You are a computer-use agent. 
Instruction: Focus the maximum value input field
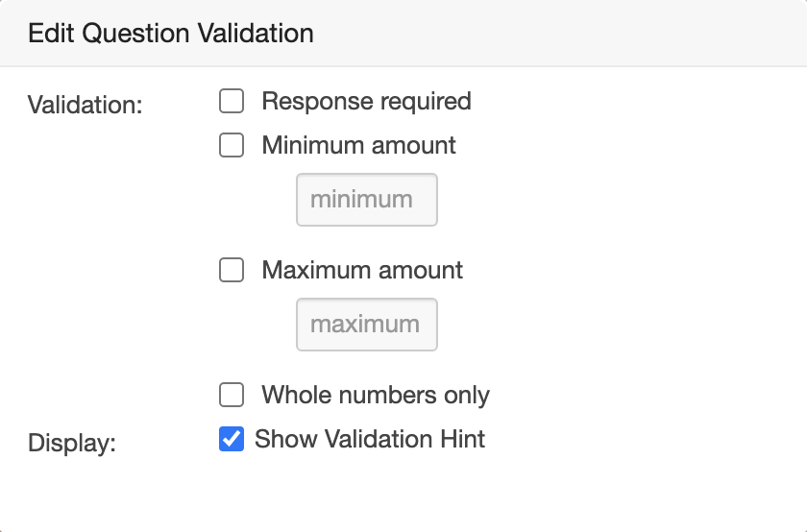point(366,325)
